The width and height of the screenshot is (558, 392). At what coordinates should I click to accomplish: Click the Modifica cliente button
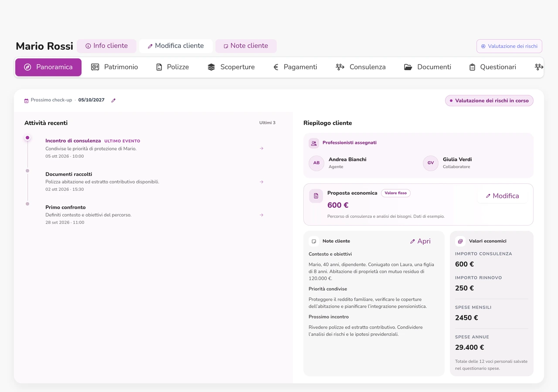click(x=176, y=46)
